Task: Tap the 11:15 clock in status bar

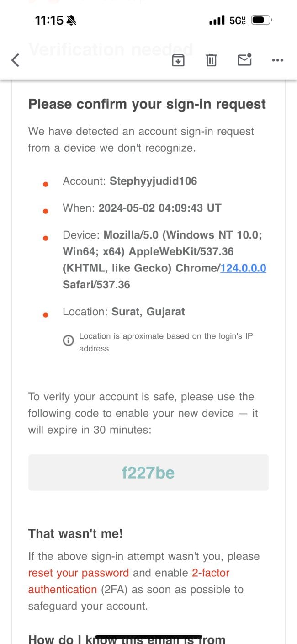Action: [49, 20]
